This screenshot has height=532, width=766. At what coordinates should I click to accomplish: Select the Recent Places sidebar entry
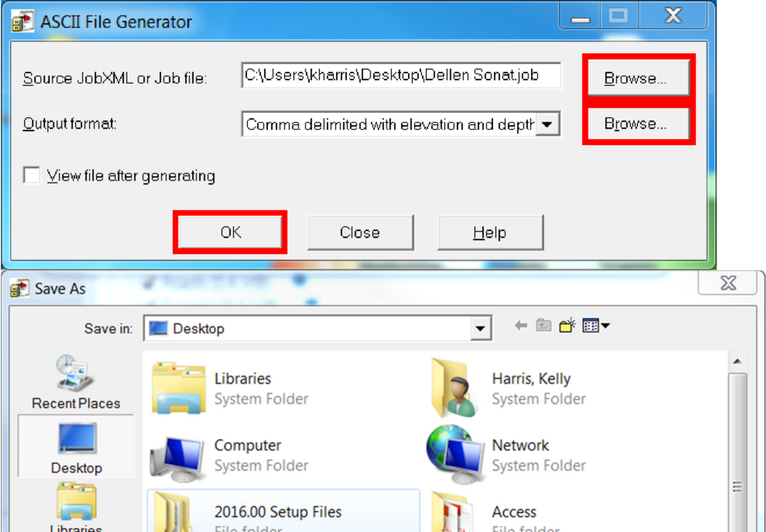click(x=75, y=381)
